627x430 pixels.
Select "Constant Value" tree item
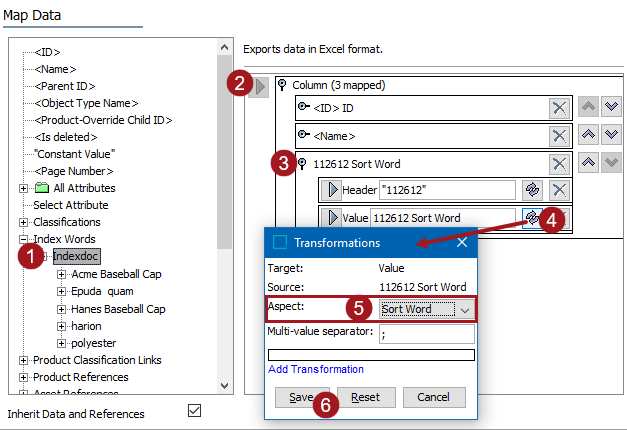click(74, 154)
